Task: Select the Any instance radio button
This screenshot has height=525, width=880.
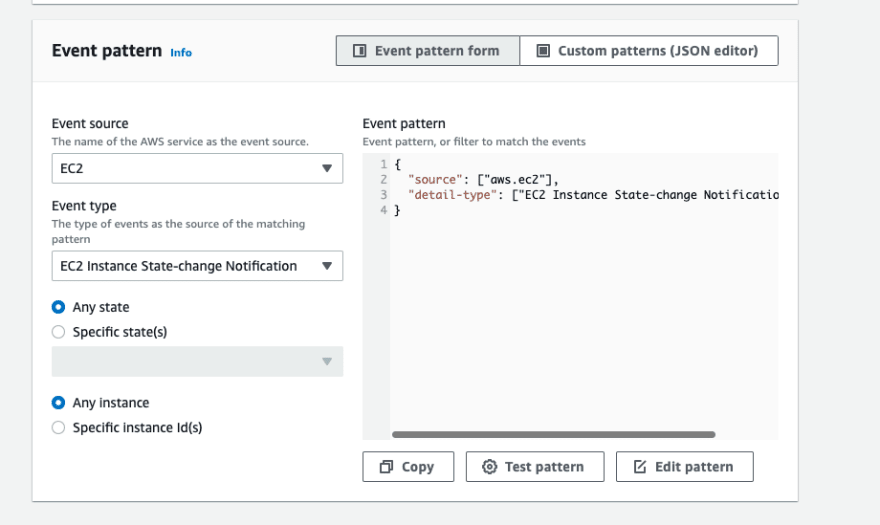Action: [58, 403]
